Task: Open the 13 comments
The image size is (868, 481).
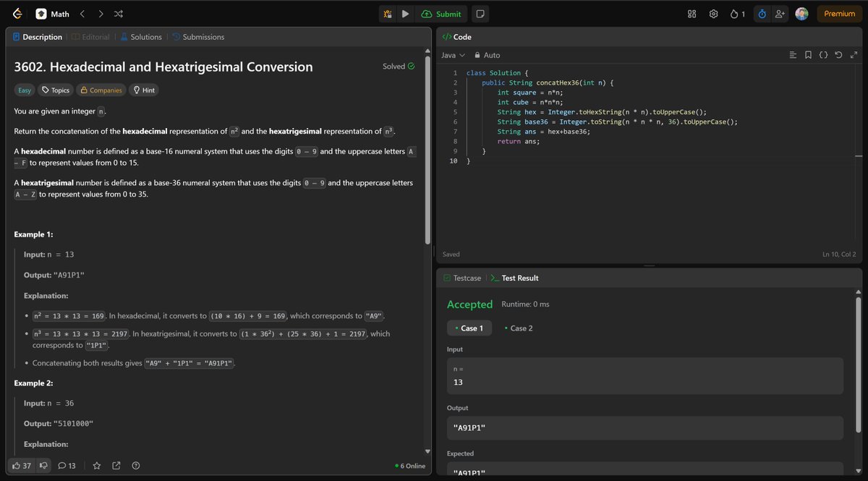Action: click(x=67, y=466)
